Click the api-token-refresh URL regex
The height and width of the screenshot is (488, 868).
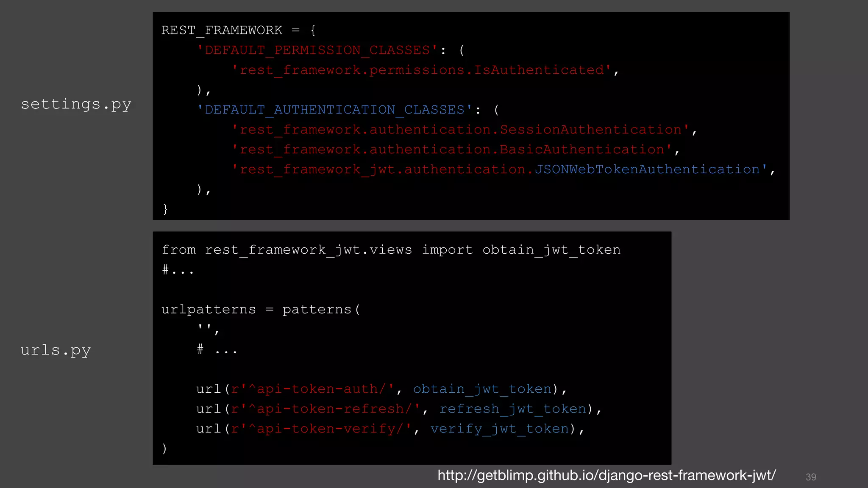click(325, 409)
